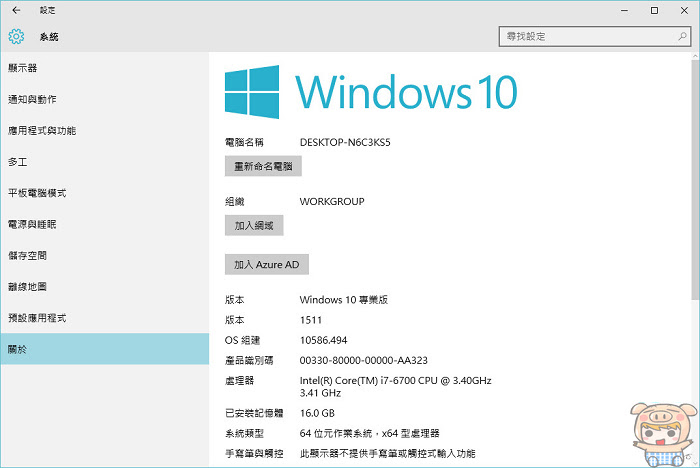Click the installed memory 16.0 GB

317,413
